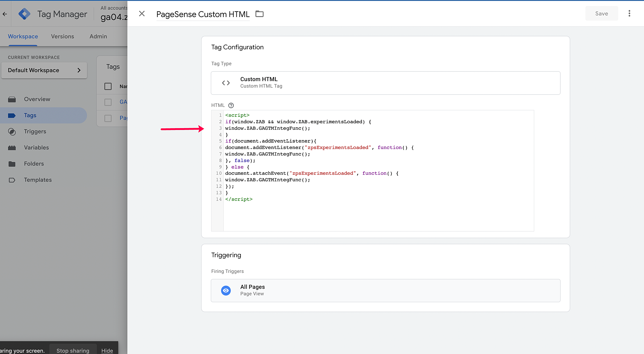Click the All Pages trigger eye icon

point(226,290)
